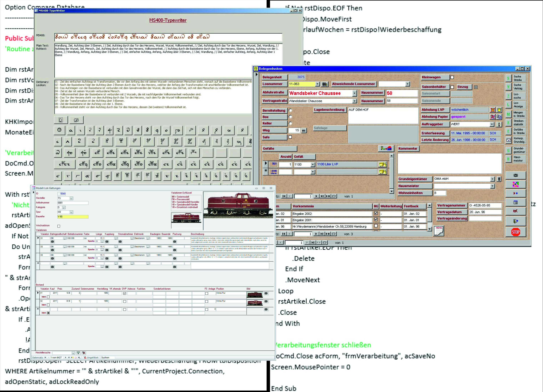Click the Ungefiltert status in record navigator
Screen dimensions: 543x392
(x=91, y=358)
